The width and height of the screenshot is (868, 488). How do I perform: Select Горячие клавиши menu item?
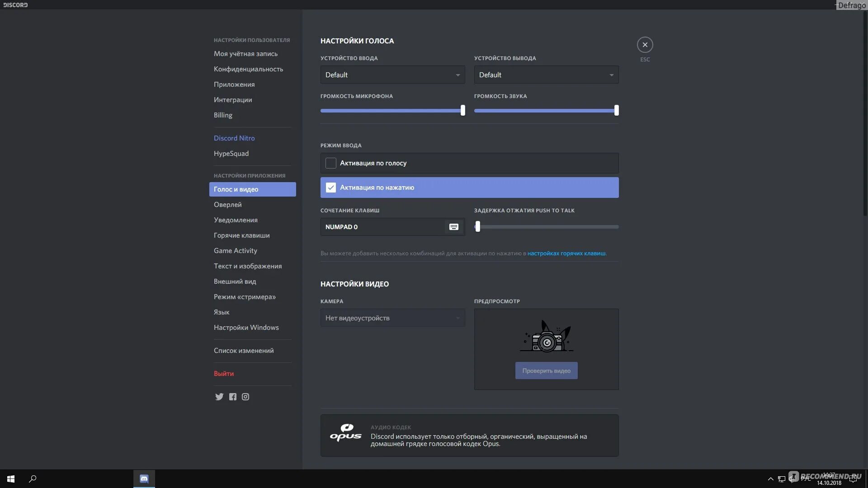pyautogui.click(x=241, y=235)
